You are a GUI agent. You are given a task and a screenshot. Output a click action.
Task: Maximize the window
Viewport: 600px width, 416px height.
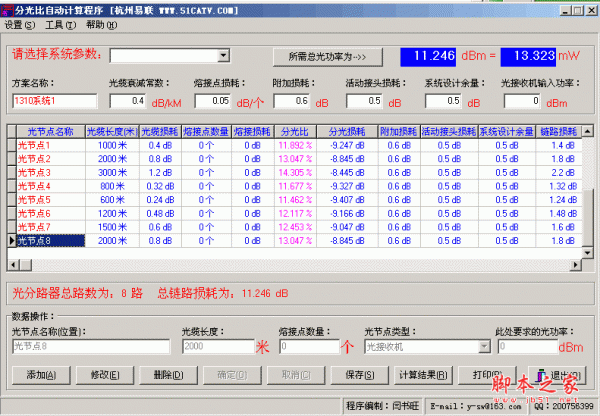click(x=577, y=11)
